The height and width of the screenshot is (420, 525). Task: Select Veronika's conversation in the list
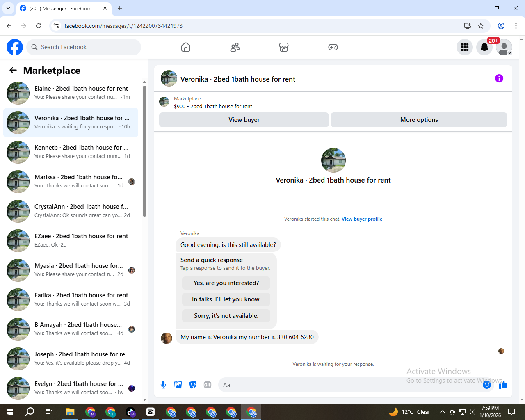[71, 123]
